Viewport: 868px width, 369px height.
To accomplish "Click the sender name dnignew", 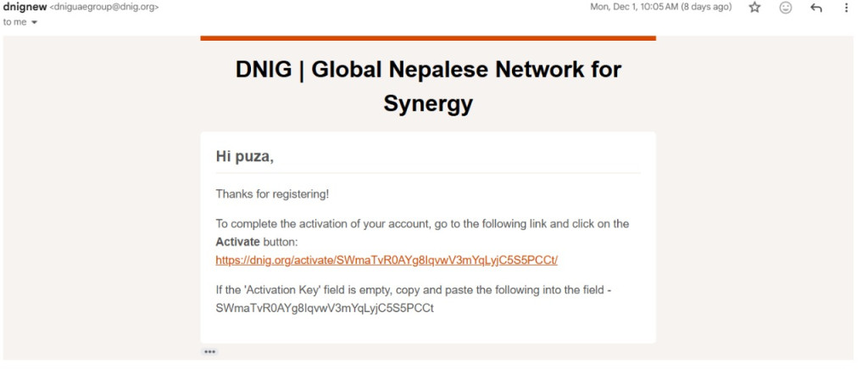I will [24, 7].
